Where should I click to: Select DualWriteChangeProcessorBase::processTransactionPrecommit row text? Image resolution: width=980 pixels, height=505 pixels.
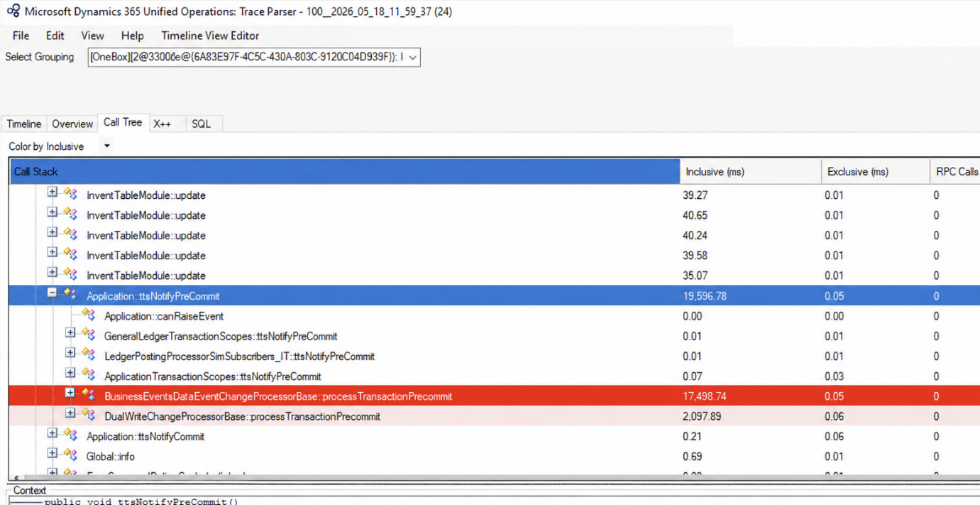point(242,416)
